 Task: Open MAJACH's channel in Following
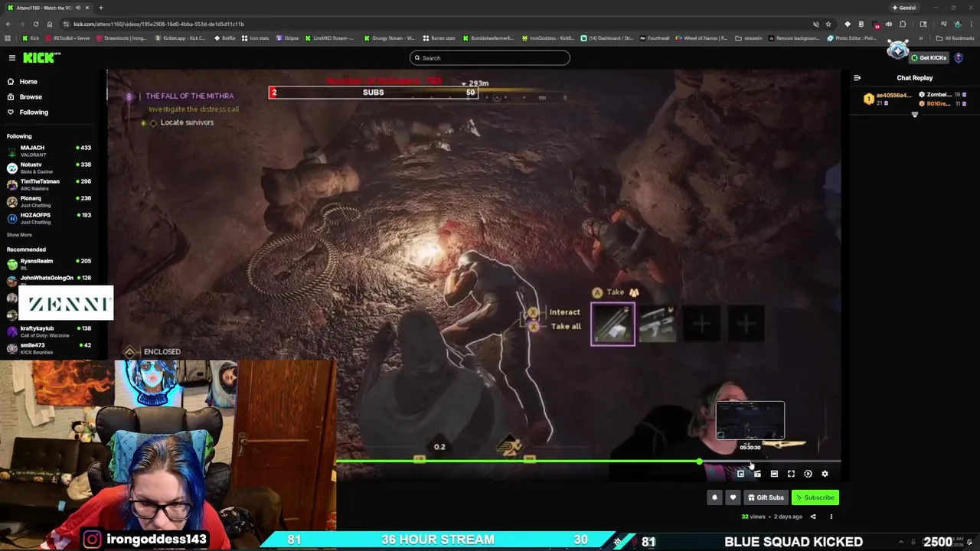50,151
